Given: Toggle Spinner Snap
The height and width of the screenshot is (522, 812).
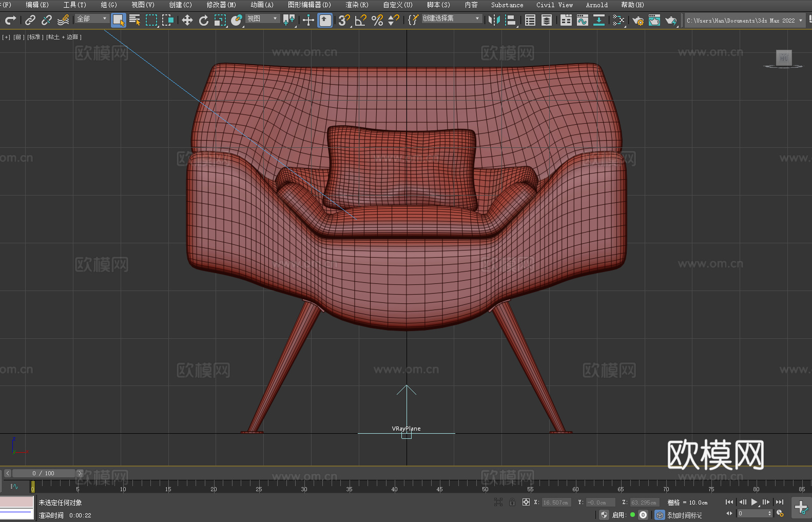Looking at the screenshot, I should tap(394, 20).
